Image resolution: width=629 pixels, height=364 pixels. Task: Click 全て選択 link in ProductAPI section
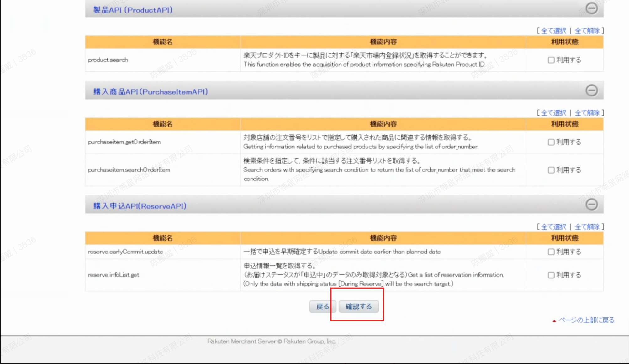(x=553, y=31)
